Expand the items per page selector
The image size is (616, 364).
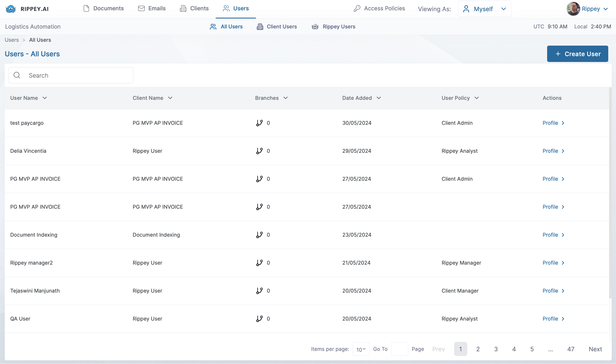click(x=361, y=349)
